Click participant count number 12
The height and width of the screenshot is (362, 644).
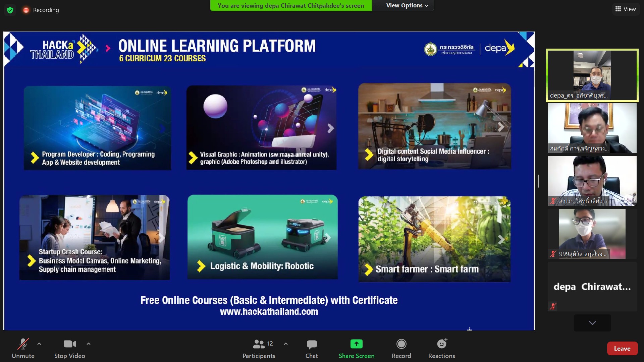click(270, 344)
